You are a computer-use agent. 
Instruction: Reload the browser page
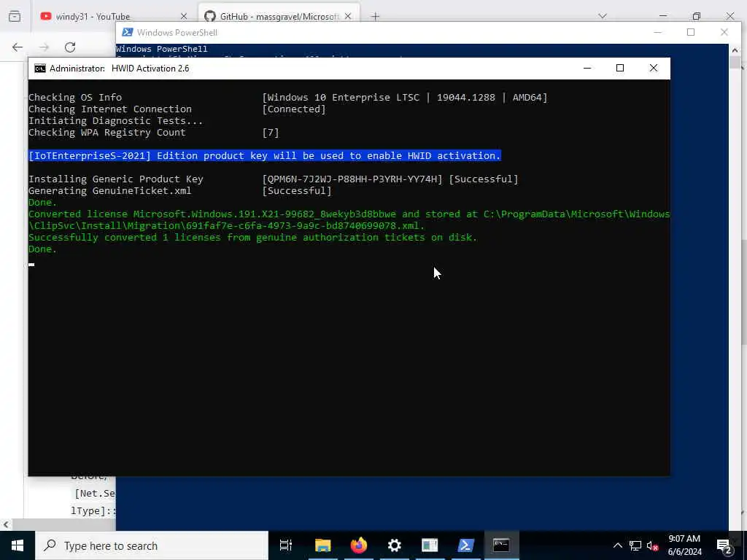click(70, 47)
